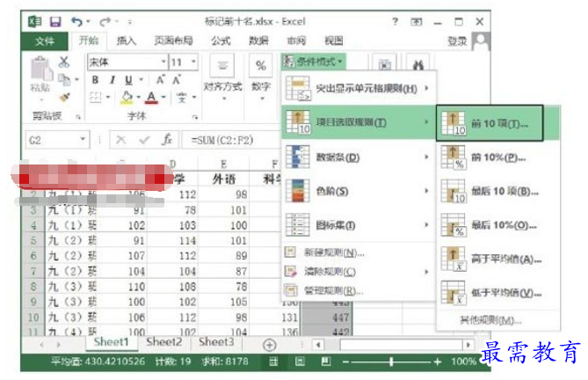Click the phonetic guide 文 icon
The width and height of the screenshot is (588, 380).
[x=182, y=98]
